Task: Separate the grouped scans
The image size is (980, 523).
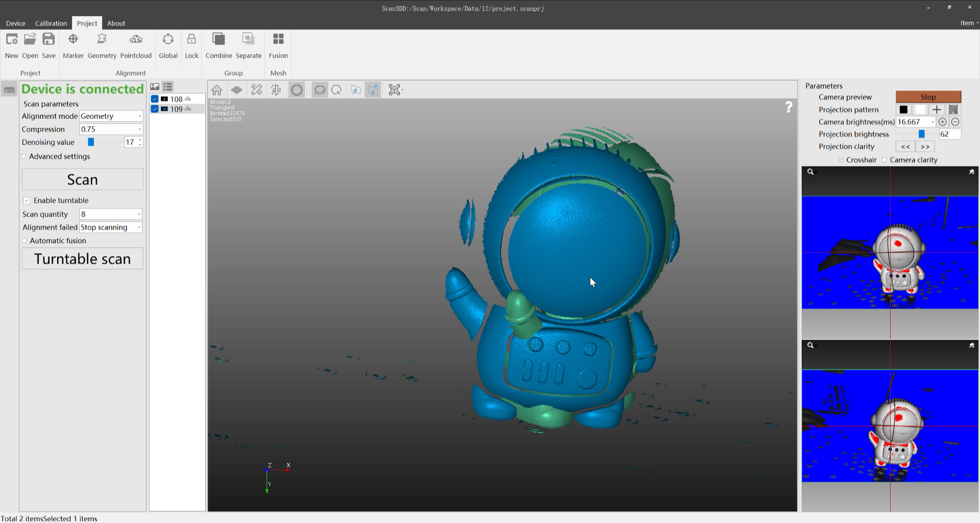Action: click(249, 46)
